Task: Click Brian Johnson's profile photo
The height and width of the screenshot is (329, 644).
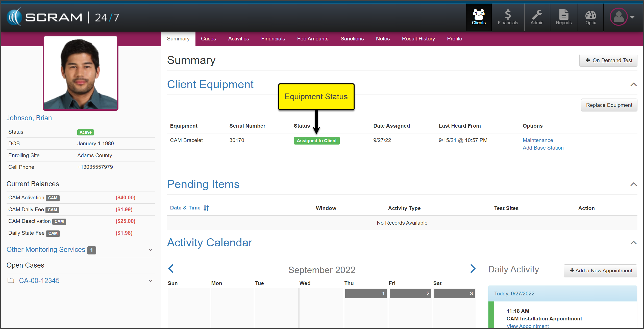Action: tap(81, 73)
